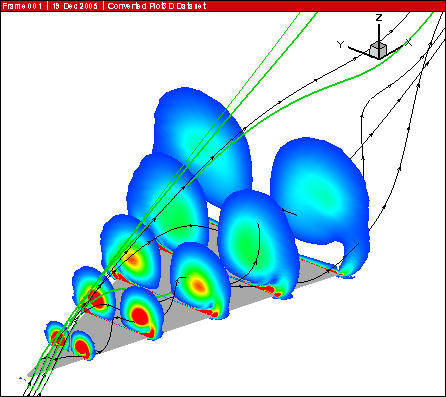
Task: Click the red frame header bar
Action: (223, 6)
